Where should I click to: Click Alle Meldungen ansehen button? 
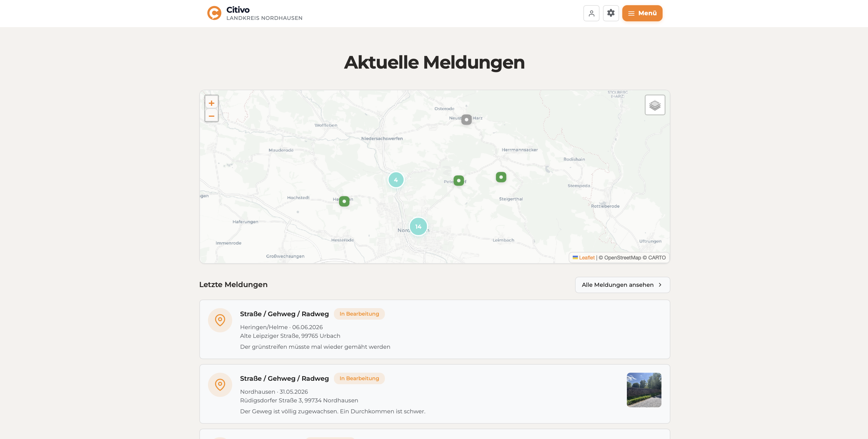pos(622,285)
